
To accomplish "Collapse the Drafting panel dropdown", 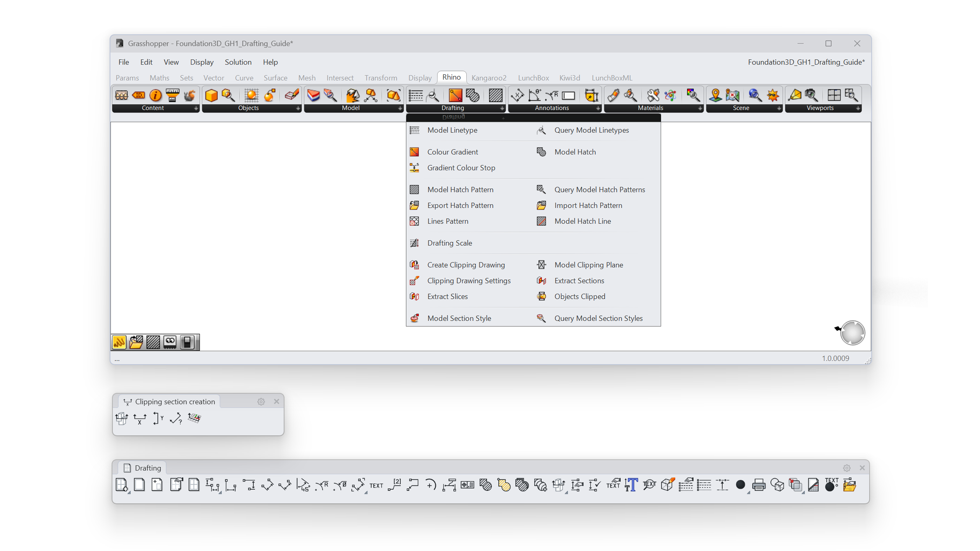I will pos(501,108).
